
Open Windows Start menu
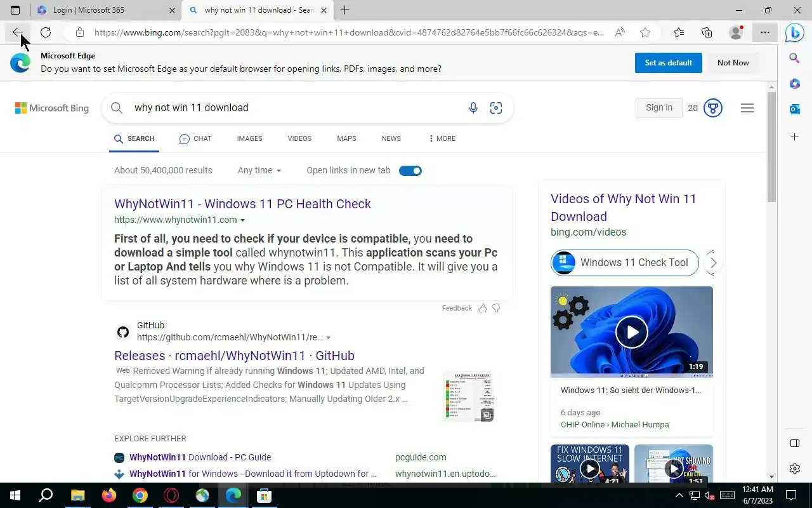pyautogui.click(x=15, y=495)
